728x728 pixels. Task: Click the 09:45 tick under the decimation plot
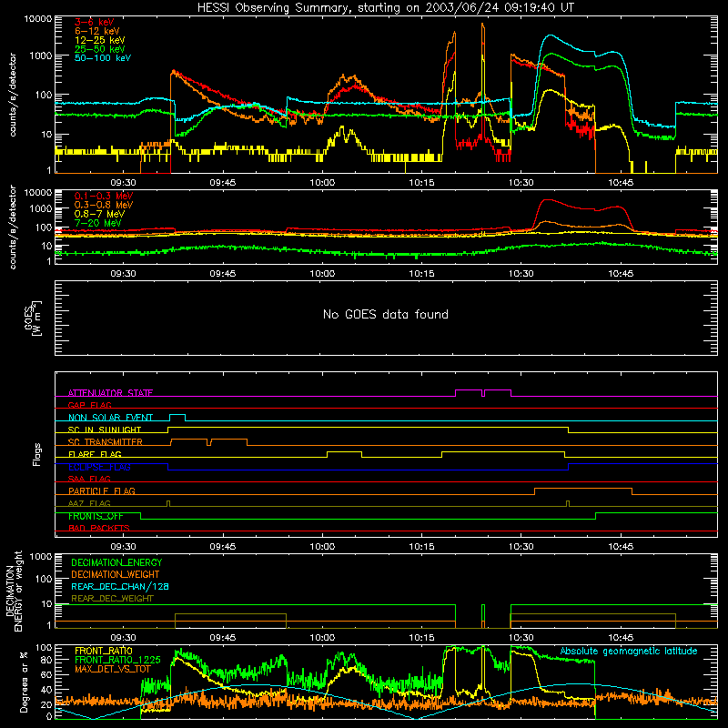click(223, 638)
